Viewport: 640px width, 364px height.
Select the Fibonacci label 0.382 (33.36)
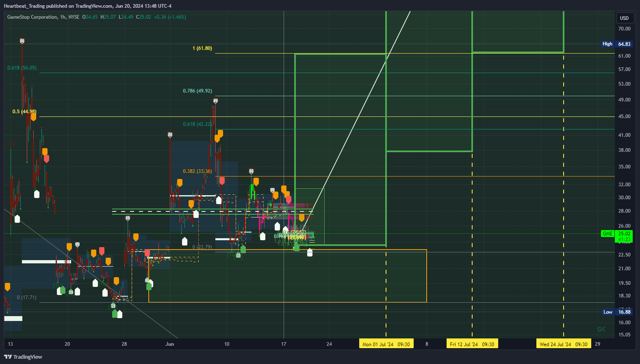197,171
